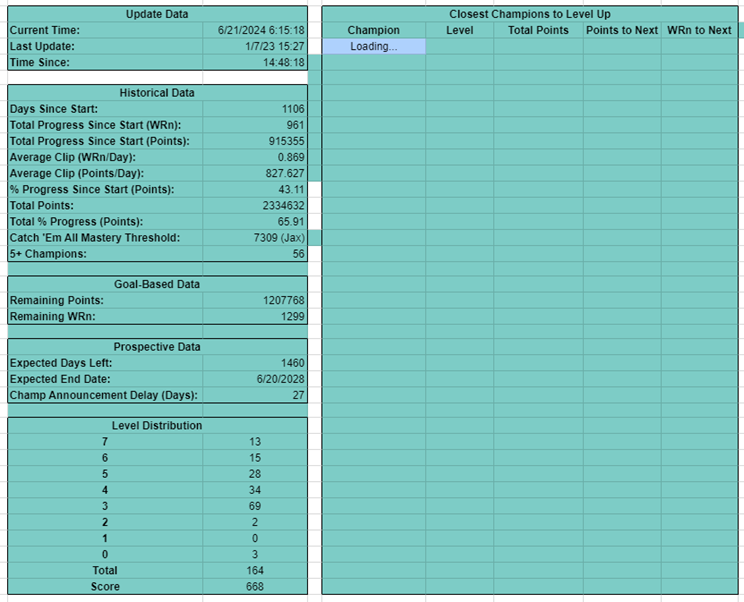Click the 'Closest Champions to Level Up' header
744x602 pixels.
[530, 14]
